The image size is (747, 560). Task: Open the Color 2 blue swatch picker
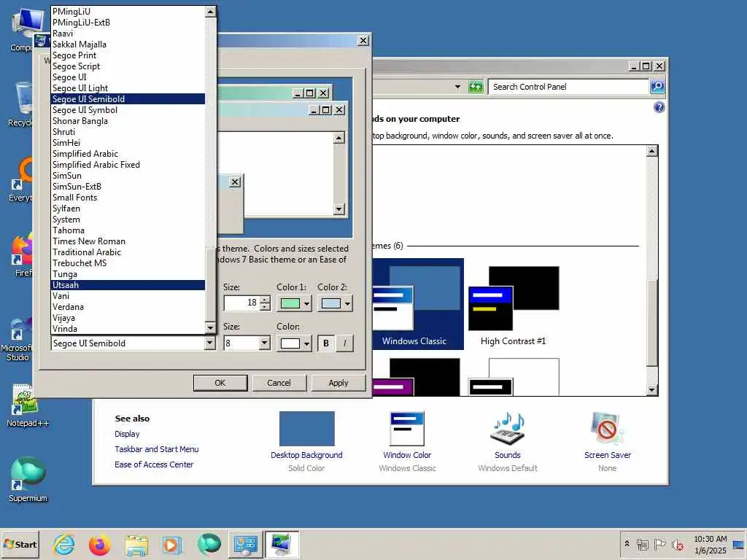pos(335,303)
